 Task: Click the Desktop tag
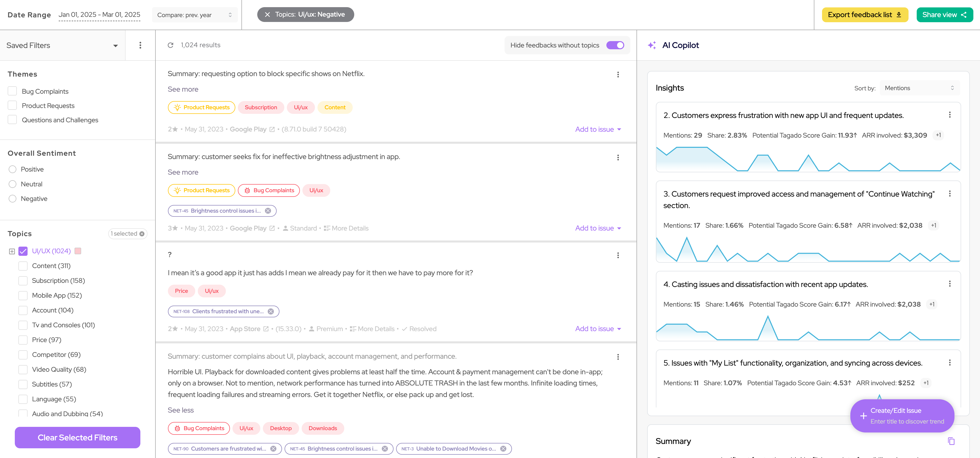(x=281, y=428)
